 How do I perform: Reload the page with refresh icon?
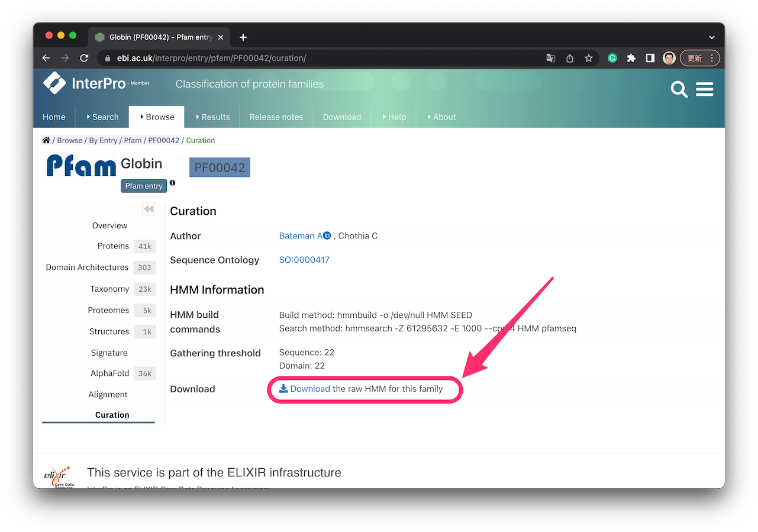coord(84,58)
